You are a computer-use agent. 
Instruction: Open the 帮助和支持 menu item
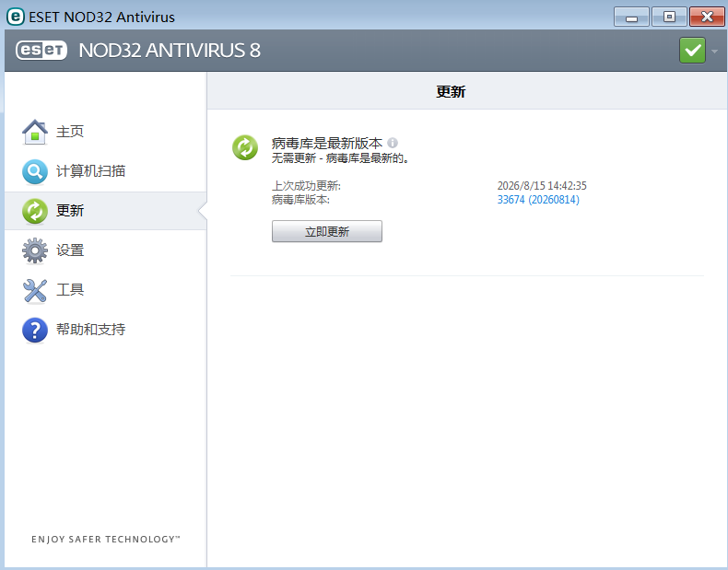click(x=106, y=330)
